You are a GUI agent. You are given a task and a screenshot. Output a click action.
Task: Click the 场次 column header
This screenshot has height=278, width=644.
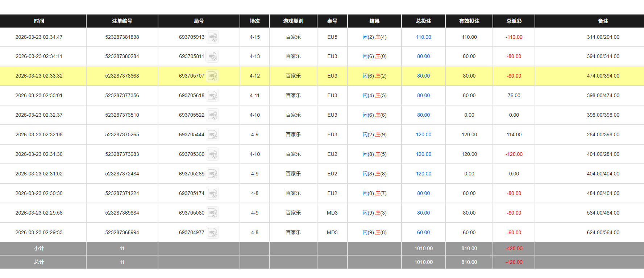255,21
